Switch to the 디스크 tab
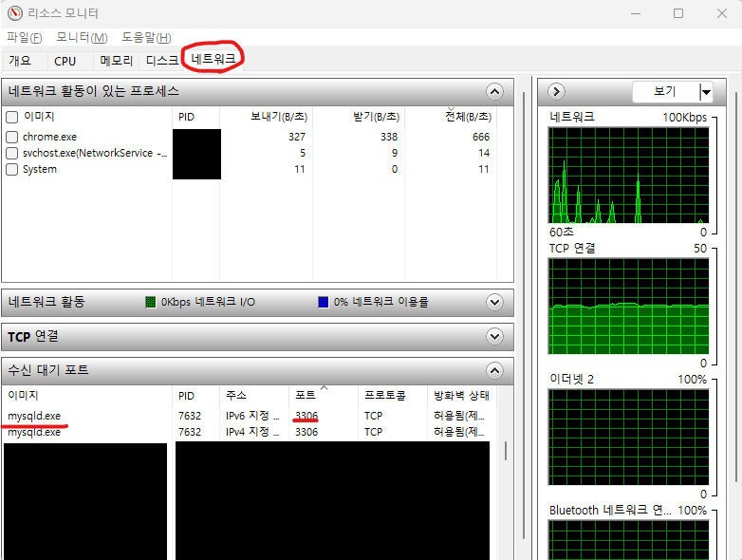Viewport: 742px width, 560px height. coord(162,61)
